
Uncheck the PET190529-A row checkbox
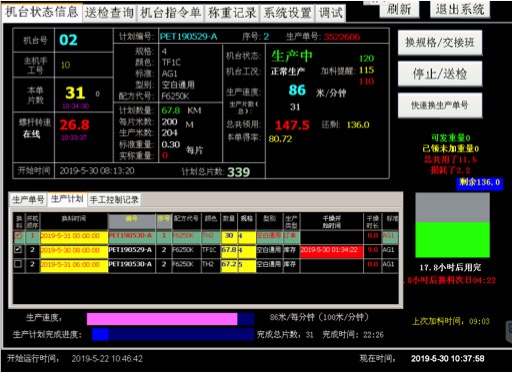click(x=18, y=250)
